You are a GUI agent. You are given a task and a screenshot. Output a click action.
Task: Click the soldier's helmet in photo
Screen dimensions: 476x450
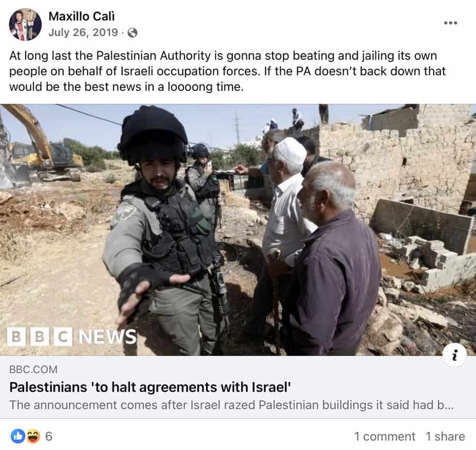[152, 135]
